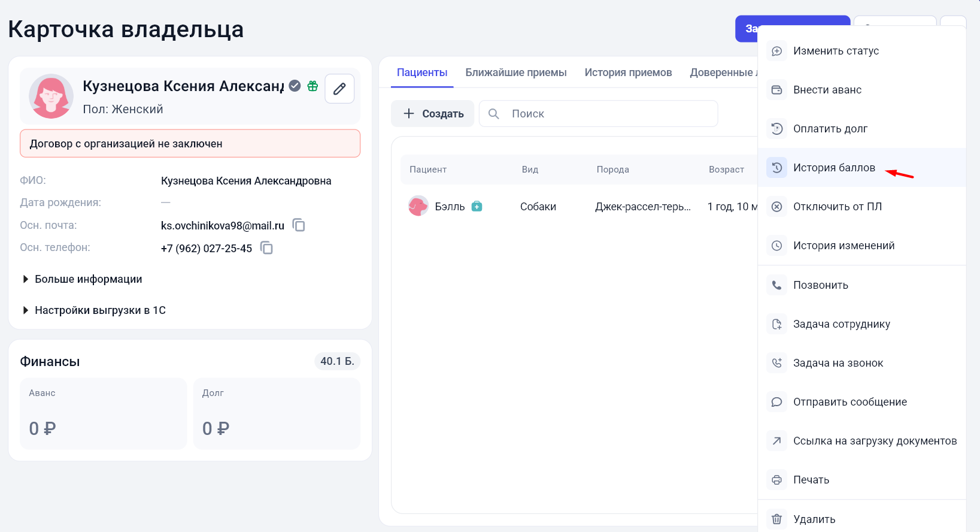The width and height of the screenshot is (980, 532).
Task: Copy the email address with copy icon
Action: coord(299,225)
